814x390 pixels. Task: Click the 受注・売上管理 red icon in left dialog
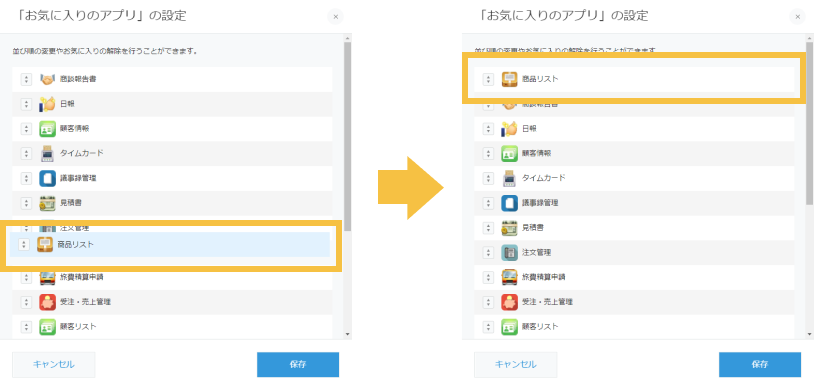point(47,302)
